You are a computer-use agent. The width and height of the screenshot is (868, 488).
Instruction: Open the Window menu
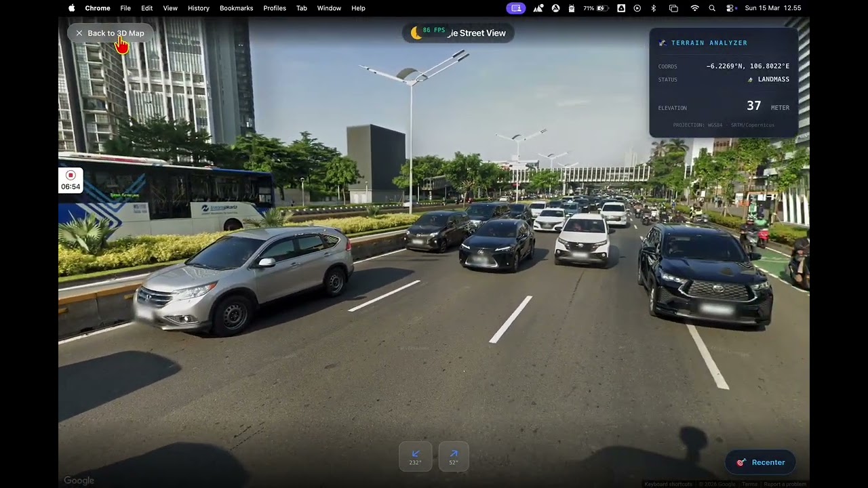pos(330,8)
